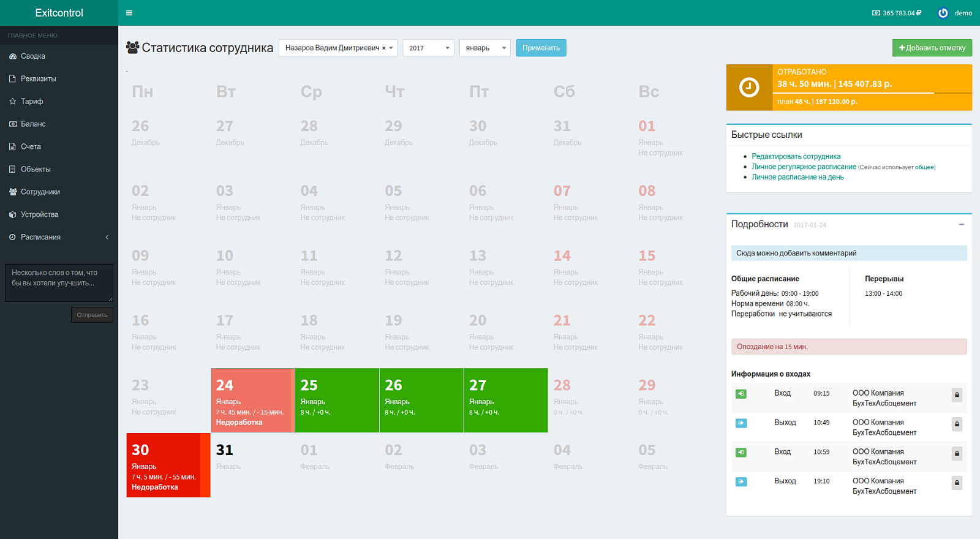Select the red 30 Январь calendar day

click(x=168, y=465)
